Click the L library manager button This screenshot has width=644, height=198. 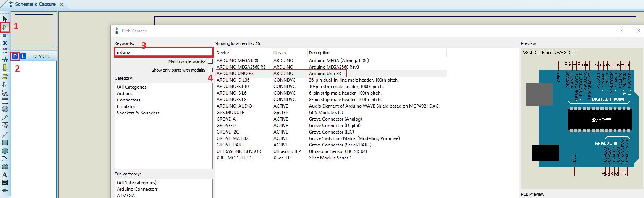[x=23, y=56]
